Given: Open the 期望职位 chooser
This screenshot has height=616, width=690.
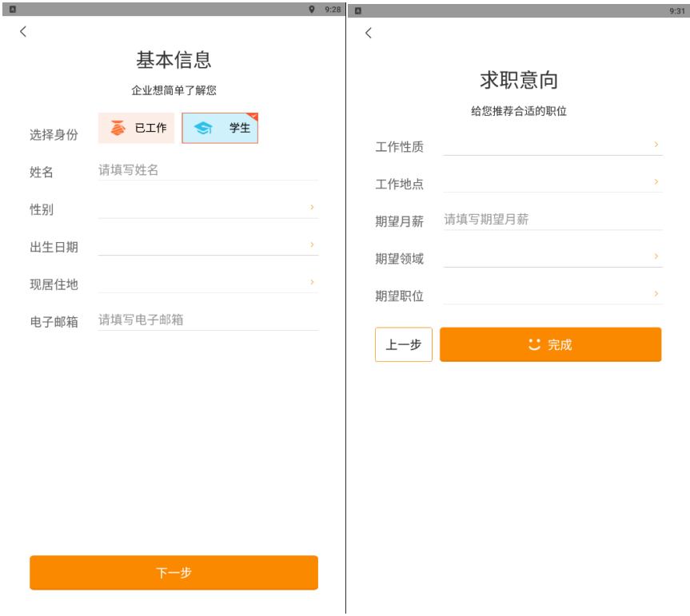Looking at the screenshot, I should point(552,294).
